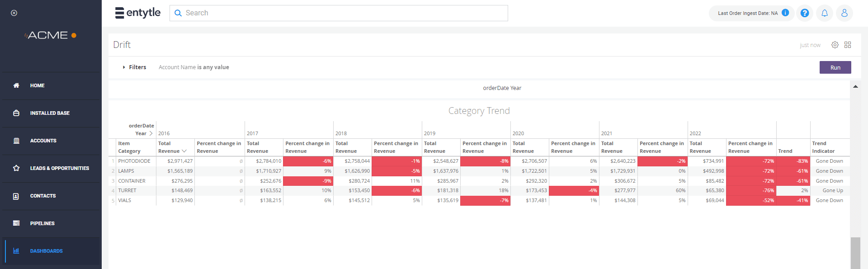
Task: Open notifications bell icon
Action: [x=825, y=13]
